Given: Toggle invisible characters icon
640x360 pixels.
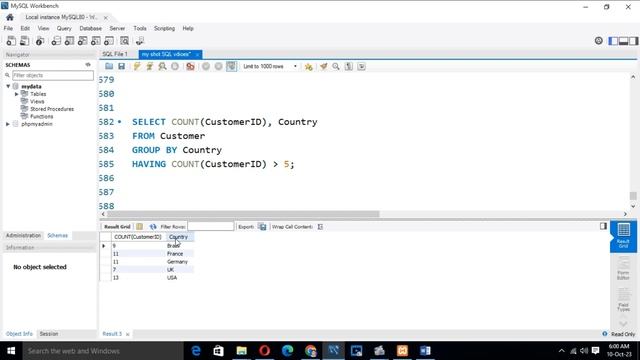Looking at the screenshot, I should point(349,66).
